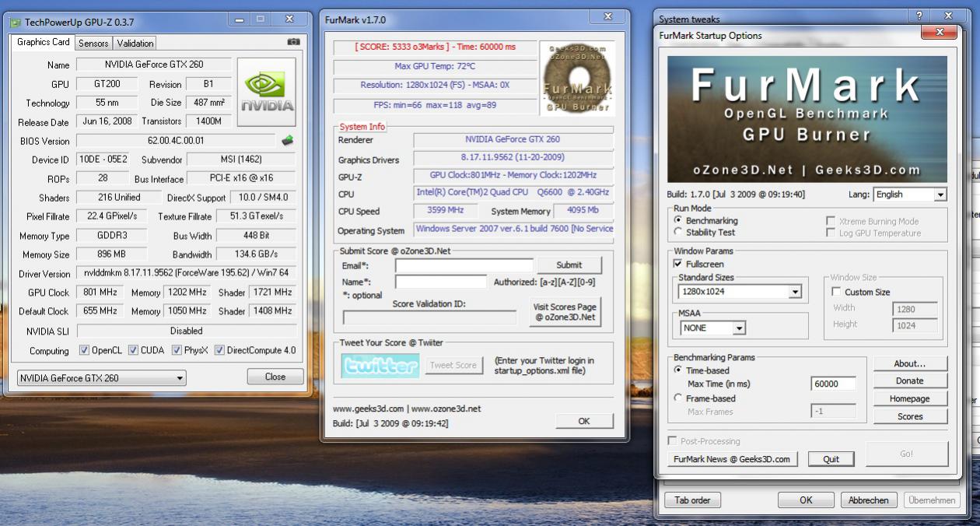Click the BIOS save chip icon in GPU-Z

[x=287, y=141]
